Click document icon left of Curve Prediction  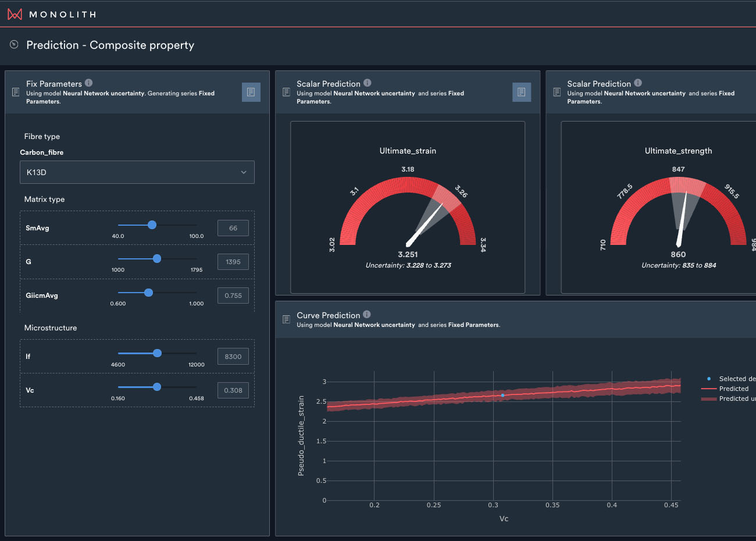point(286,319)
